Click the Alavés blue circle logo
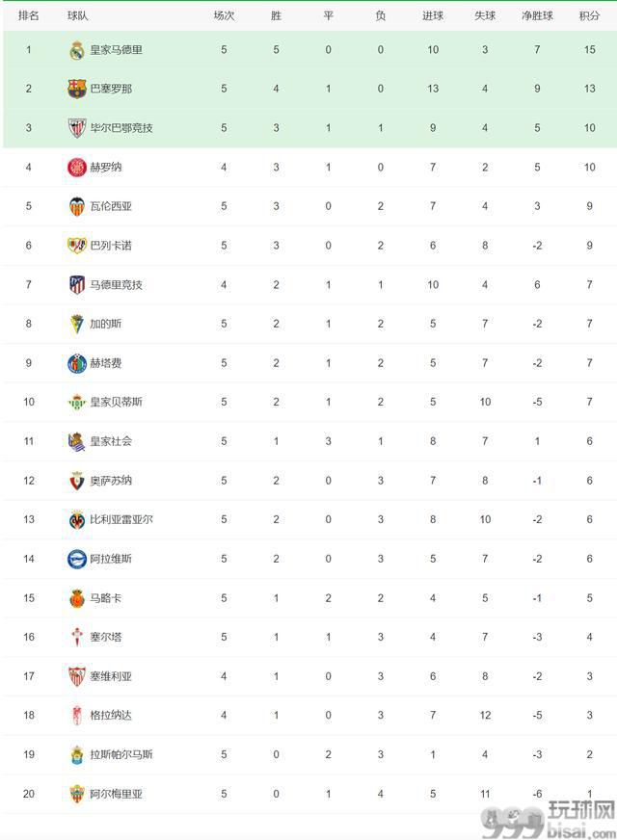 (77, 559)
